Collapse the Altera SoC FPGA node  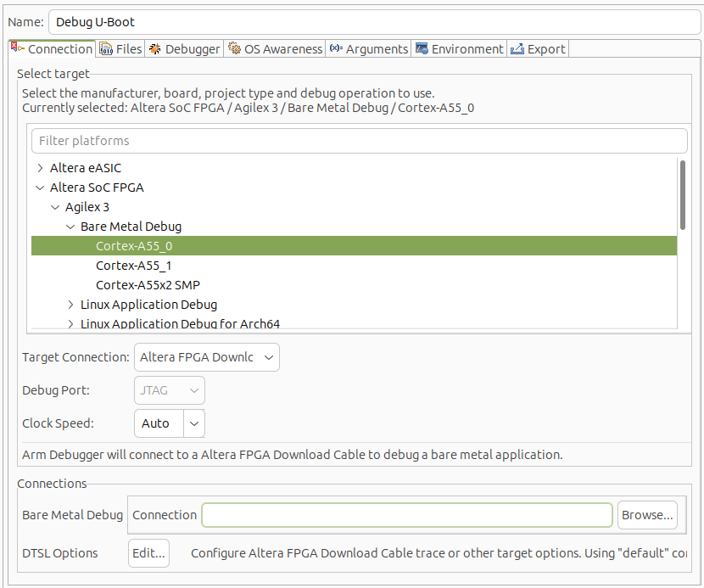tap(40, 188)
